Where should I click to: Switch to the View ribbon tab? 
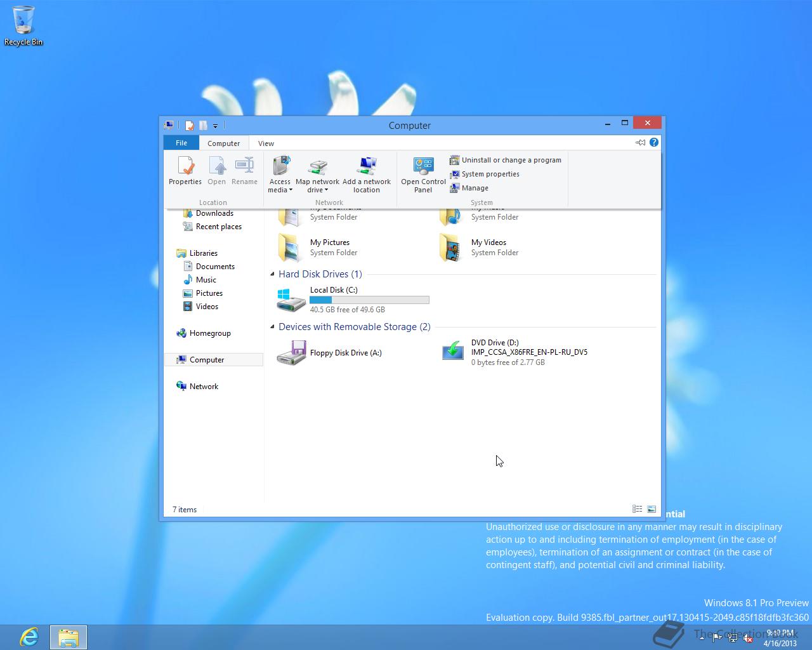266,143
